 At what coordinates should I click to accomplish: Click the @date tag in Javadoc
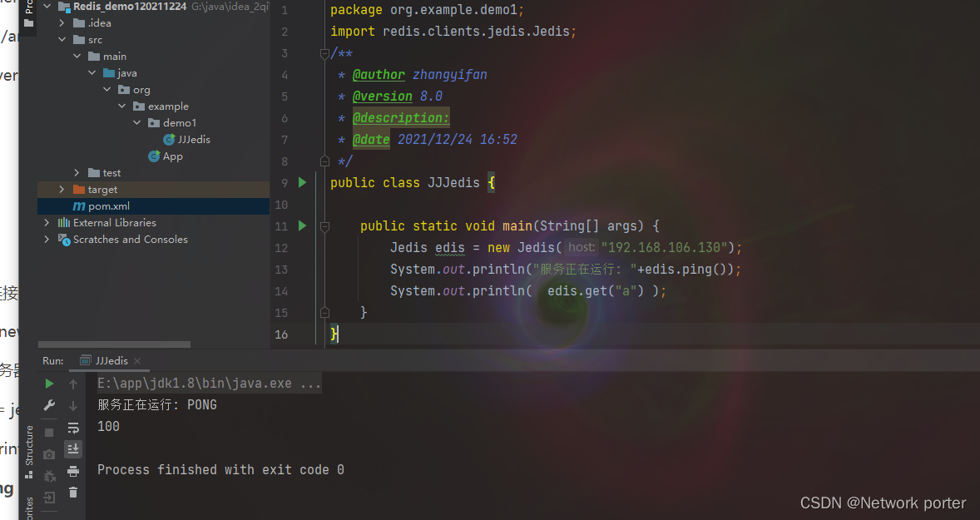(x=371, y=140)
